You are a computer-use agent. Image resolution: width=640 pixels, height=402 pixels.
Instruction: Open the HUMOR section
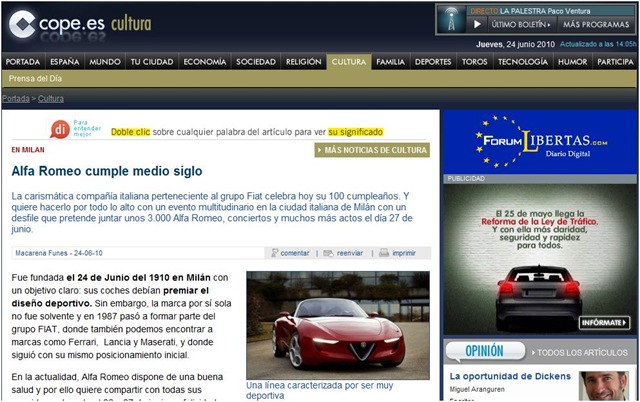[573, 62]
